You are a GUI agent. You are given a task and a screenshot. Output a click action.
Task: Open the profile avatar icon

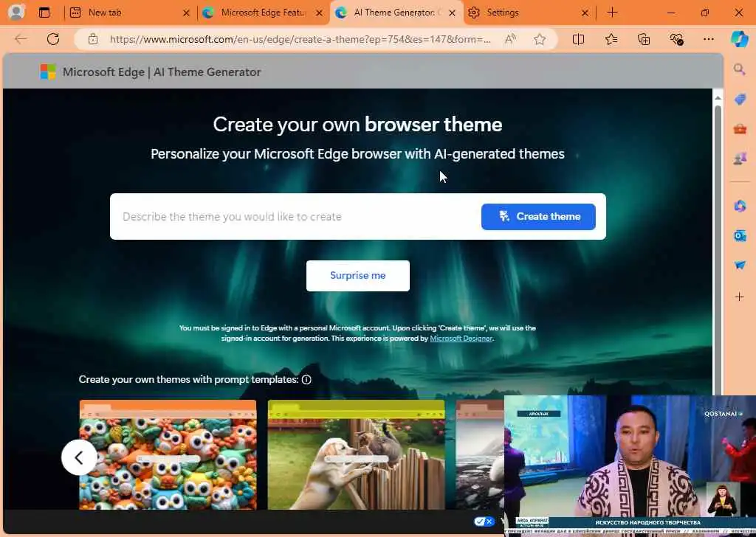click(x=16, y=12)
